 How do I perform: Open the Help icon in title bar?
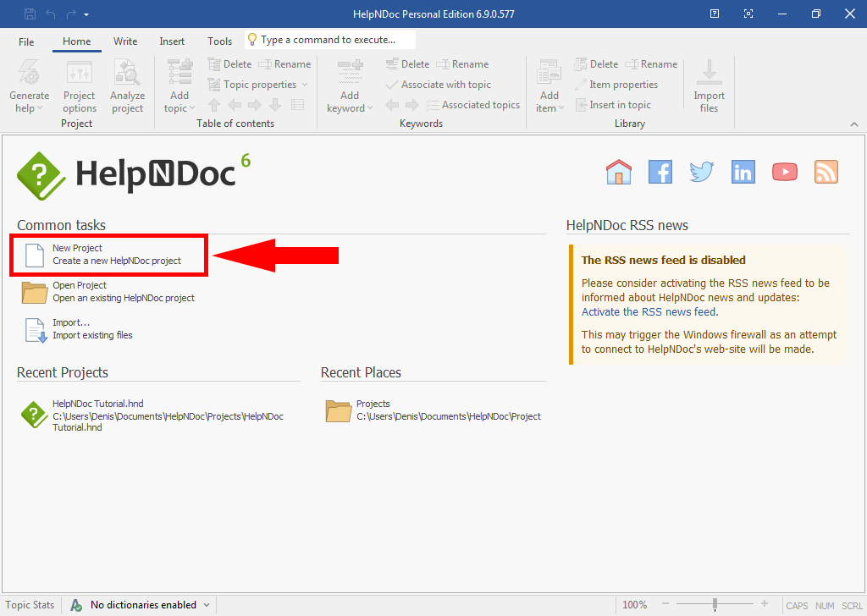coord(715,14)
